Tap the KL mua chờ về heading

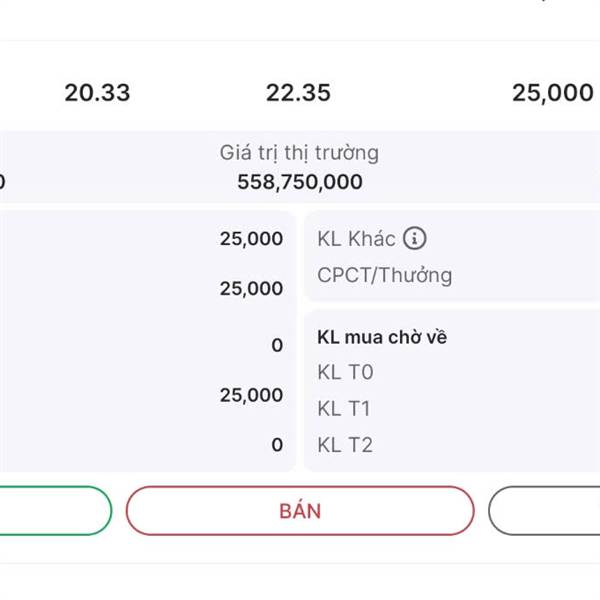(382, 338)
